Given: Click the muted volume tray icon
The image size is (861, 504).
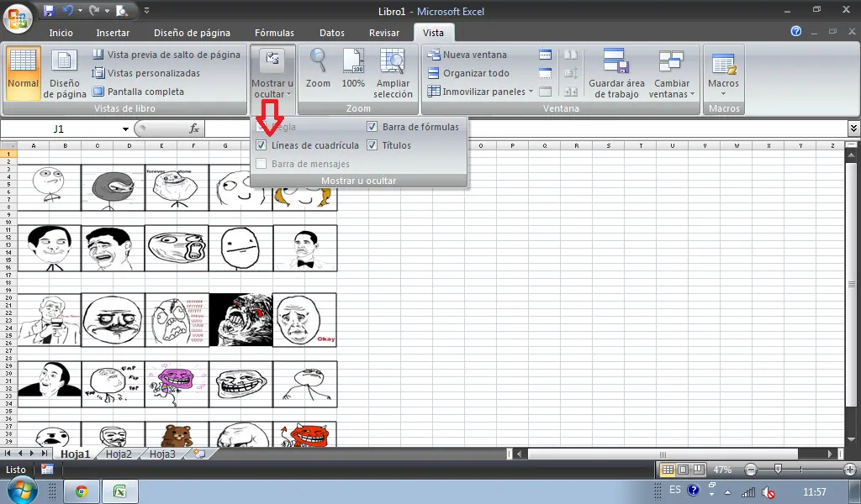Looking at the screenshot, I should click(x=769, y=492).
